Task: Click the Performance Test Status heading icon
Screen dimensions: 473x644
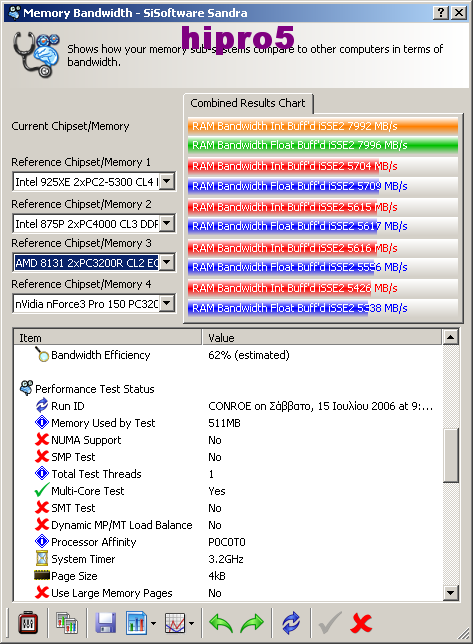Action: [x=26, y=388]
